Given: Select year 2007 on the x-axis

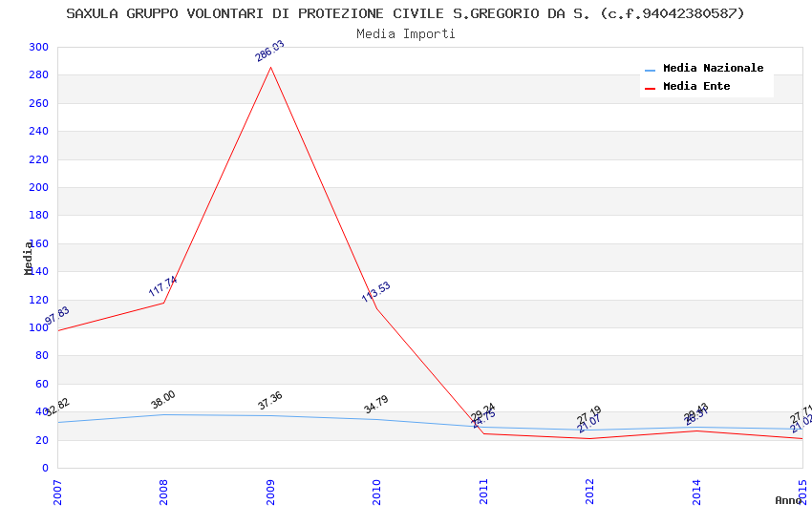Looking at the screenshot, I should [x=57, y=492].
